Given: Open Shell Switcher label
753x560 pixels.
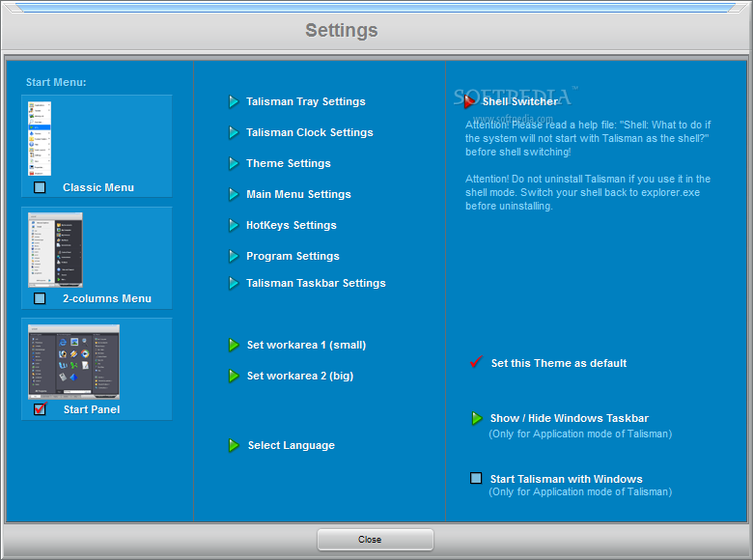Looking at the screenshot, I should [520, 101].
